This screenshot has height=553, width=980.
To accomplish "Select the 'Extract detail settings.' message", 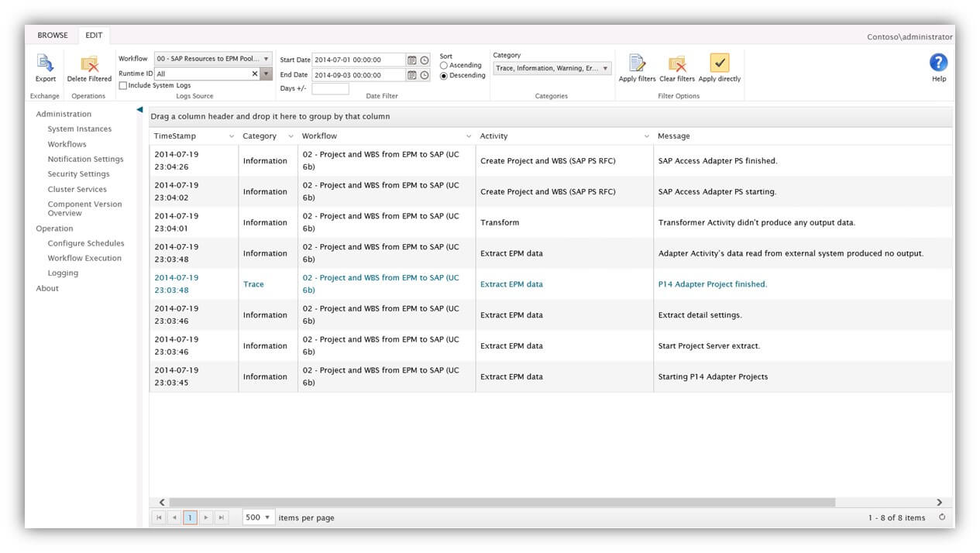I will point(700,315).
